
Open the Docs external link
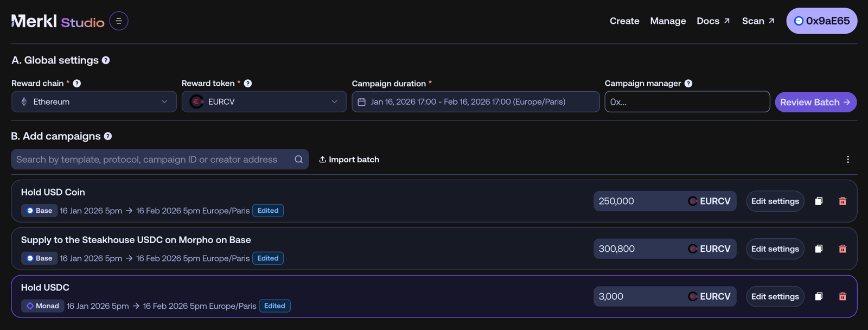point(713,21)
